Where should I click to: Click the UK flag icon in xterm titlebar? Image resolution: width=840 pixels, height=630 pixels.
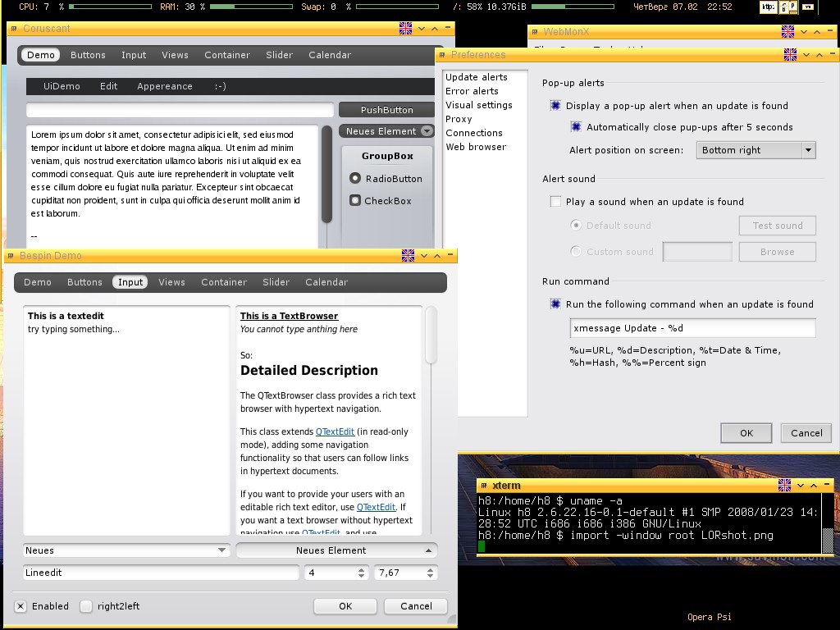tap(784, 486)
